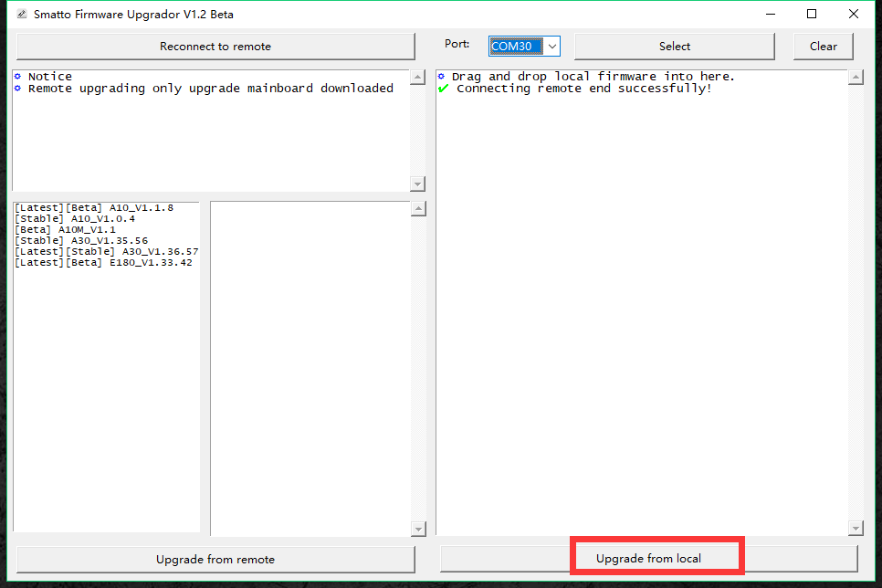The image size is (882, 588).
Task: Choose [Latest][Beta] E180_V1.33.42 firmware
Action: pyautogui.click(x=103, y=263)
